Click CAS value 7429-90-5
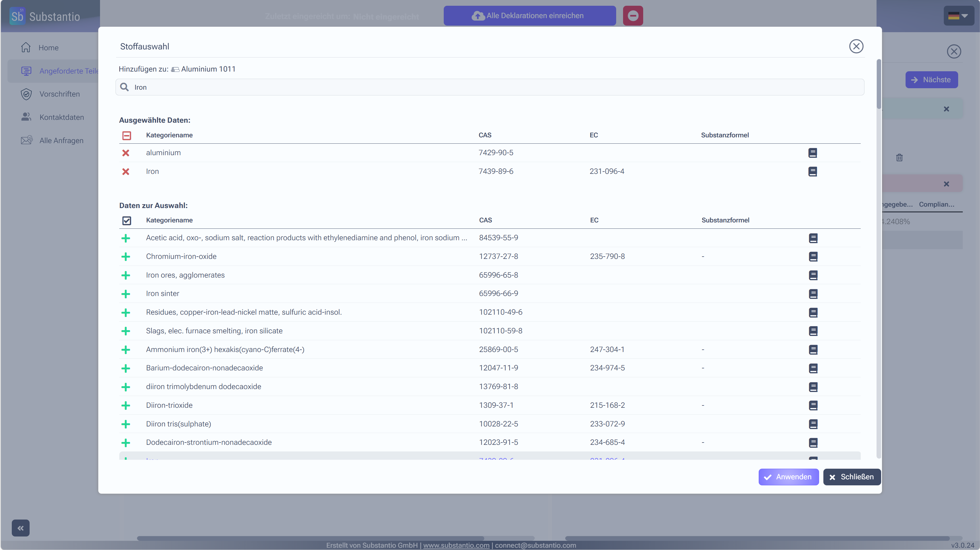Viewport: 980px width, 550px height. 496,153
